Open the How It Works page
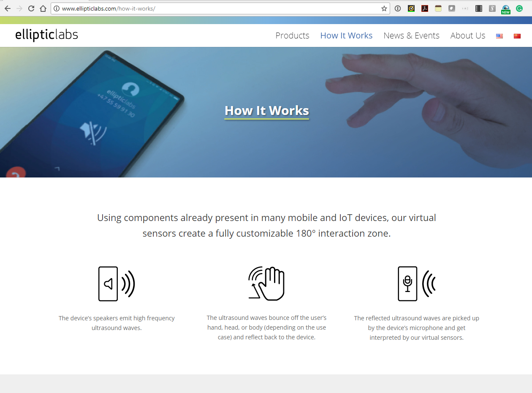The image size is (532, 393). [x=346, y=35]
